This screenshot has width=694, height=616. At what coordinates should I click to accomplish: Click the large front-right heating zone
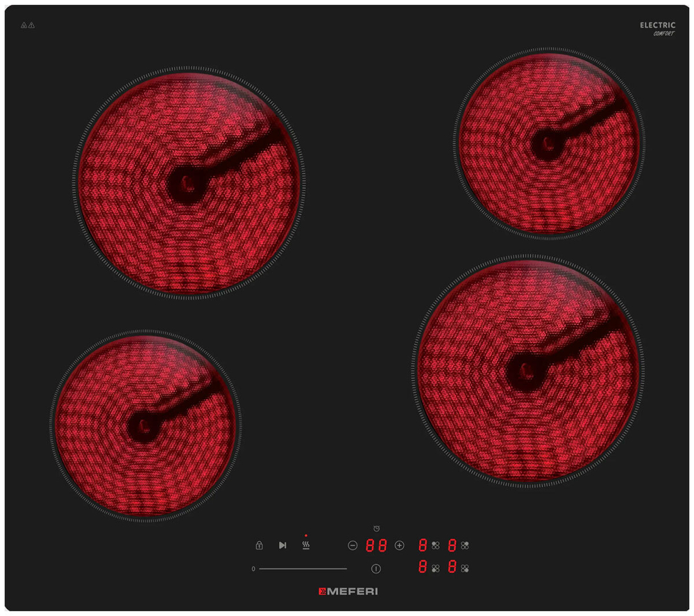click(527, 371)
